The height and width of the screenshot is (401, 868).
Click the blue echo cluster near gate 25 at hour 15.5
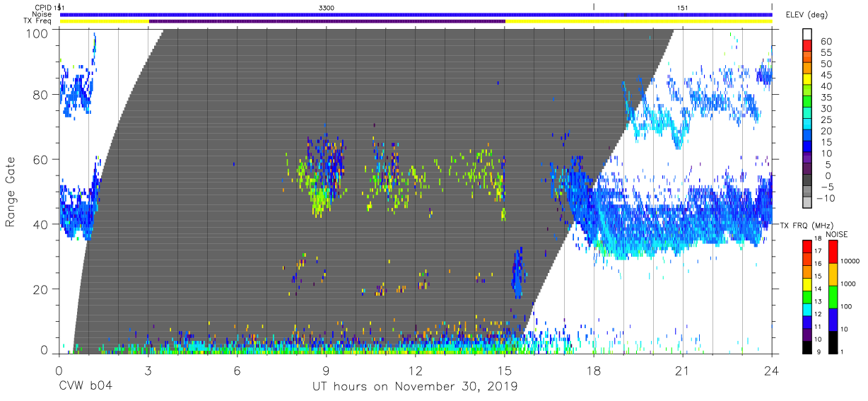(x=517, y=274)
